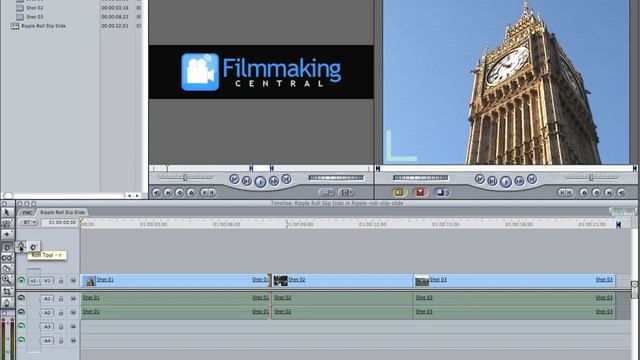The image size is (640, 360).
Task: Select Shot 03 in the Browser
Action: pyautogui.click(x=34, y=17)
